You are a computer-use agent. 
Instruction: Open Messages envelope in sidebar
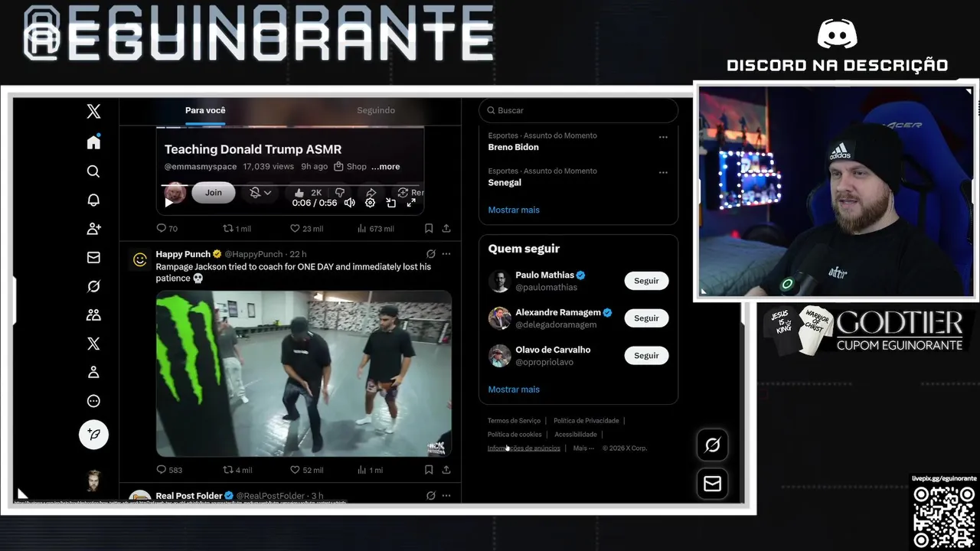tap(93, 258)
